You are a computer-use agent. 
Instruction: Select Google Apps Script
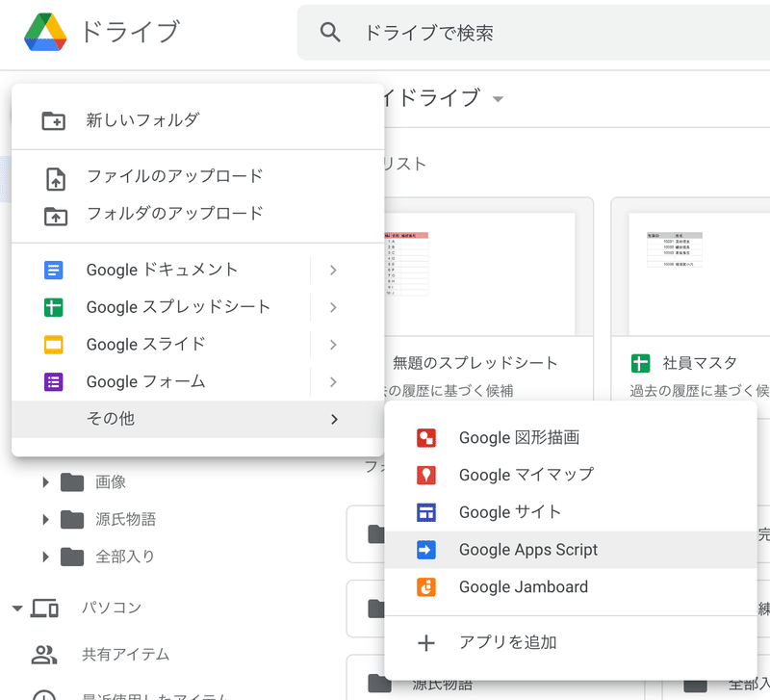[571, 550]
